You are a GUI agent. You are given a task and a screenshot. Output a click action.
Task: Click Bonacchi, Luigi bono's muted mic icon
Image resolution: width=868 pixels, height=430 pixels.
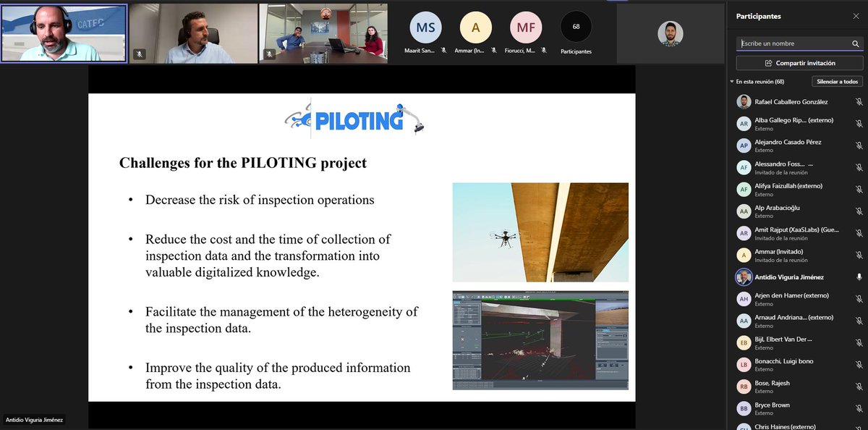click(x=859, y=364)
